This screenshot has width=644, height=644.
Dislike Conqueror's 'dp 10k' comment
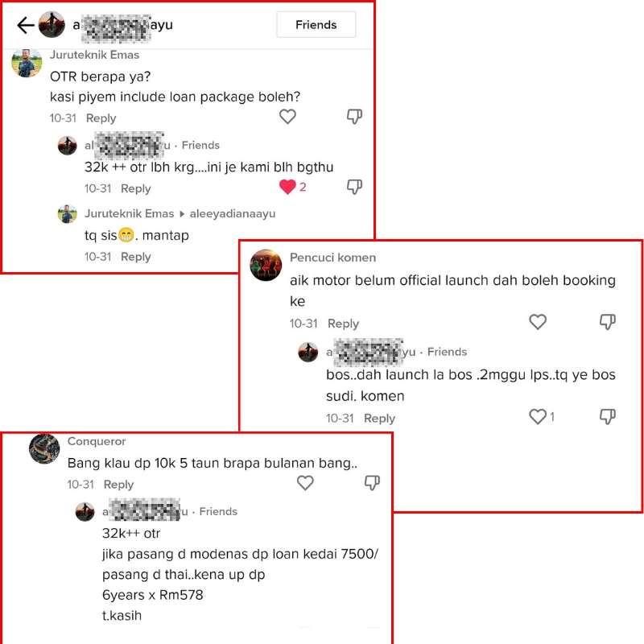click(x=372, y=483)
